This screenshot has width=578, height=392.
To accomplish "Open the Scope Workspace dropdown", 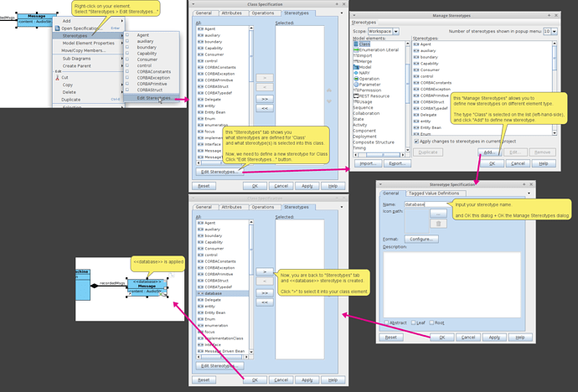I will [396, 31].
